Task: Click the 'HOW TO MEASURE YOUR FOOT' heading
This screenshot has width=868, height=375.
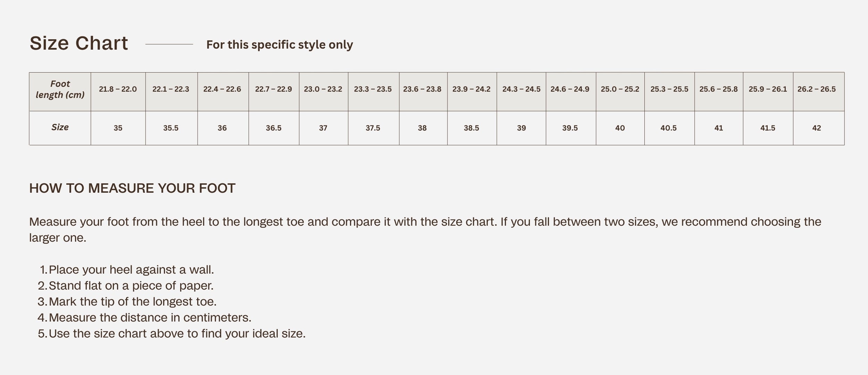Action: 132,188
